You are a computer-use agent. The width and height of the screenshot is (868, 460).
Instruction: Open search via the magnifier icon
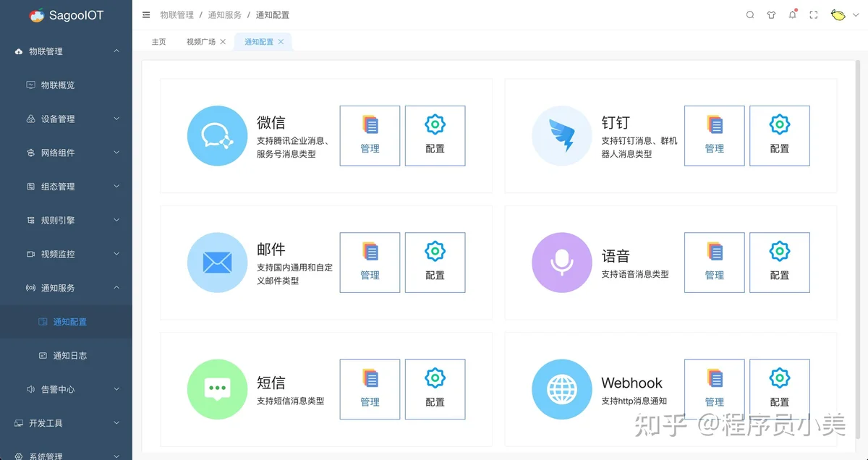[x=750, y=14]
